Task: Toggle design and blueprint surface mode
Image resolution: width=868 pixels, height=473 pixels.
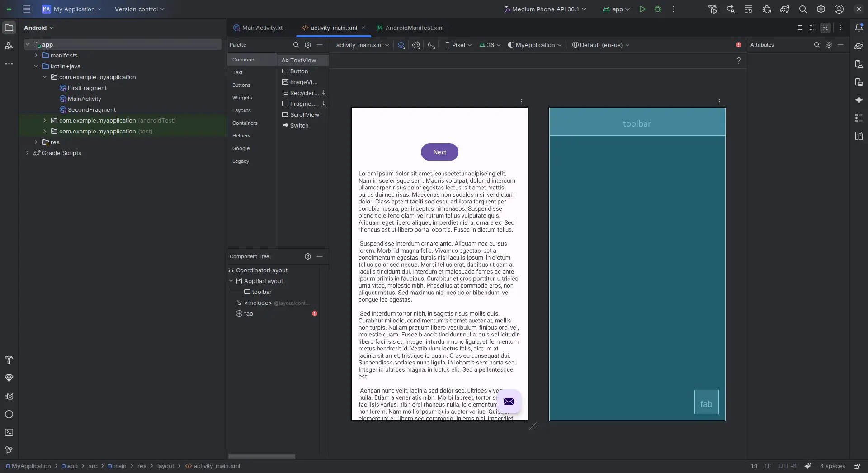Action: point(401,45)
